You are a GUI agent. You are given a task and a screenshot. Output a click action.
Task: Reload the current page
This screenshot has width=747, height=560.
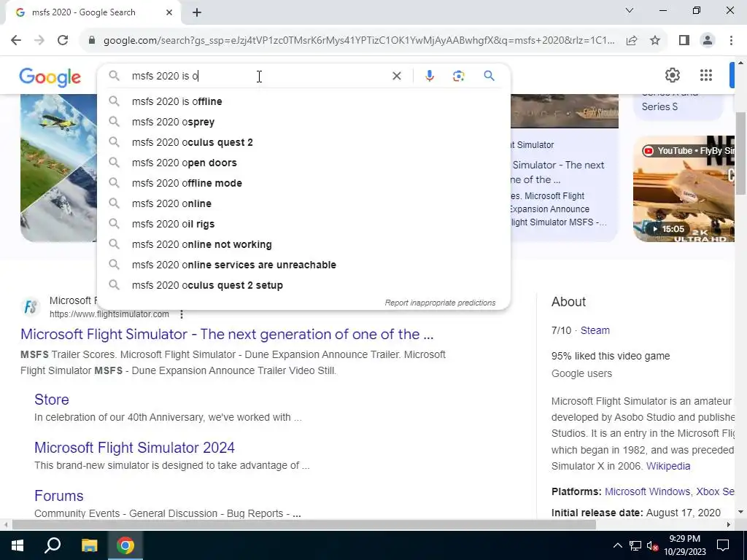[x=63, y=41]
